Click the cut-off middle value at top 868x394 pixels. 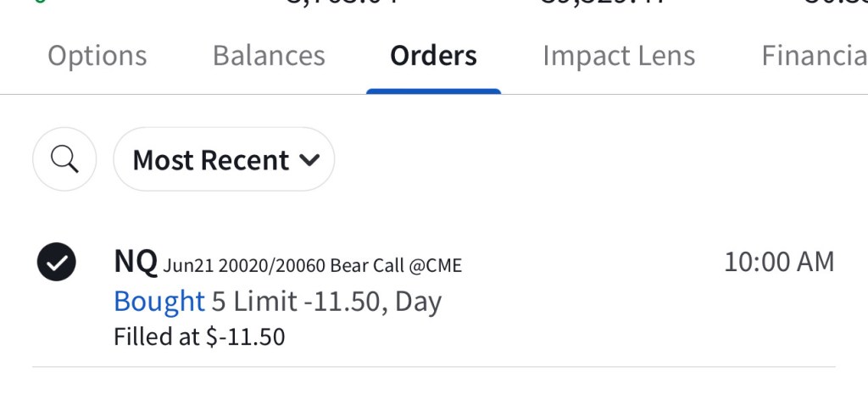tap(602, 3)
